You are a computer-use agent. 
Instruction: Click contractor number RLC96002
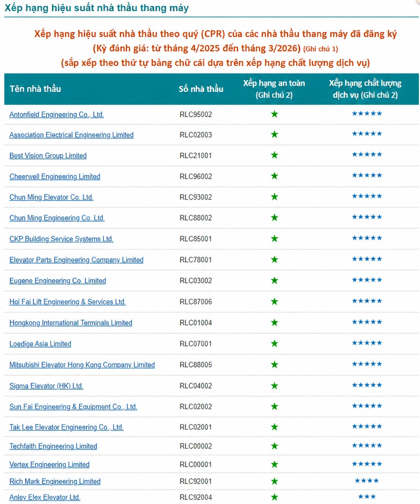(196, 177)
